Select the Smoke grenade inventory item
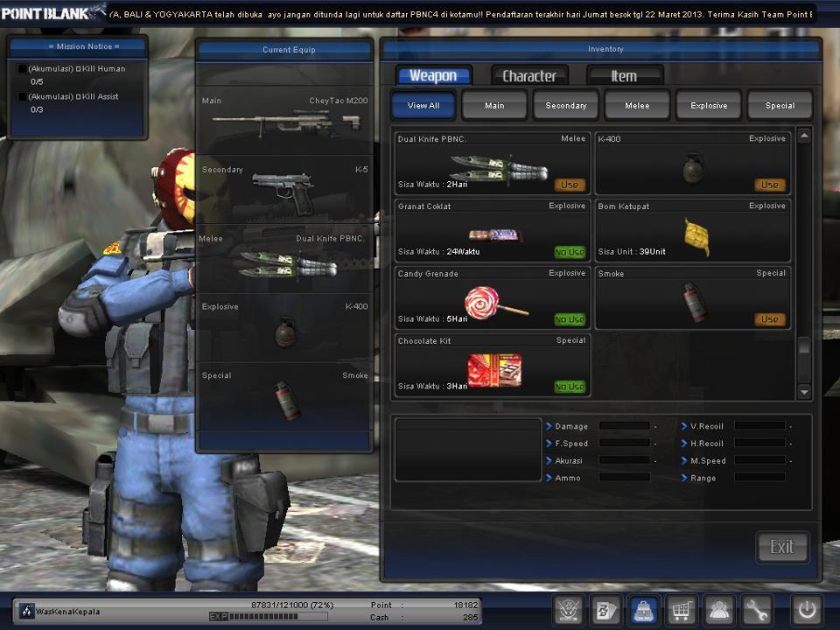This screenshot has width=840, height=630. click(693, 297)
